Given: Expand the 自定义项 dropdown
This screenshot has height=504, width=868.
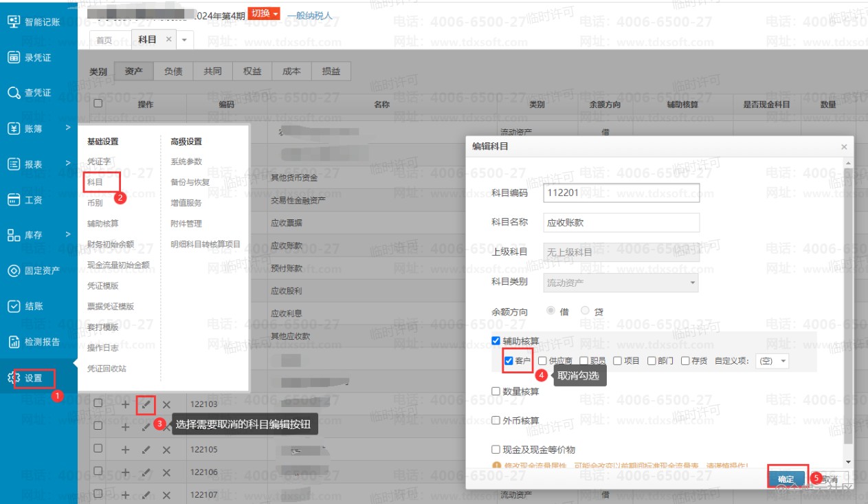Looking at the screenshot, I should 772,361.
